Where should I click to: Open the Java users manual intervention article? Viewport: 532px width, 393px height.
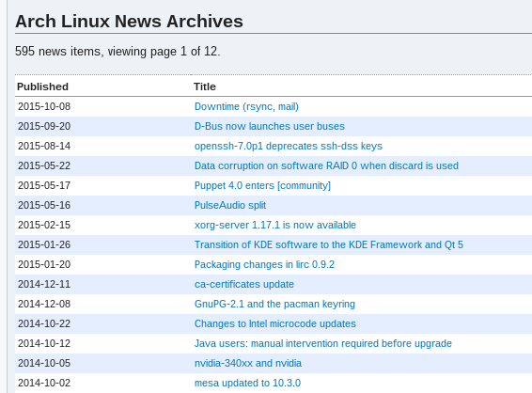pos(323,343)
